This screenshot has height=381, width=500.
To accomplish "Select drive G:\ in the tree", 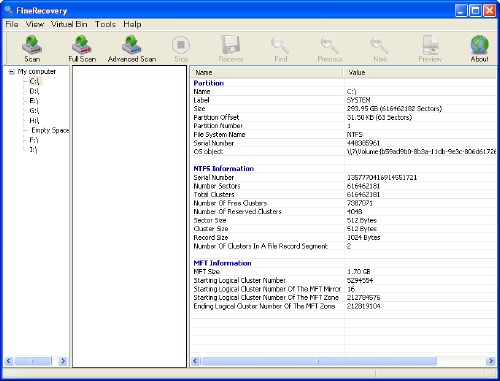I will point(34,110).
